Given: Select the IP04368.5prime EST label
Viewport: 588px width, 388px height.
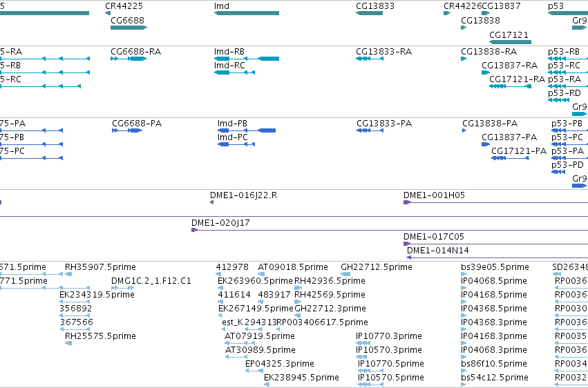Looking at the screenshot, I should click(494, 309).
